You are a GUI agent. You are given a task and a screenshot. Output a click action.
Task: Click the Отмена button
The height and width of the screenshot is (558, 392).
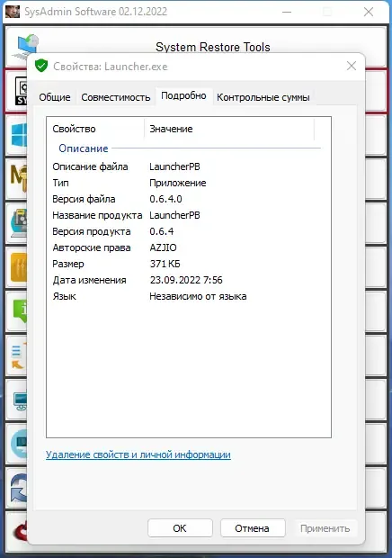[253, 528]
